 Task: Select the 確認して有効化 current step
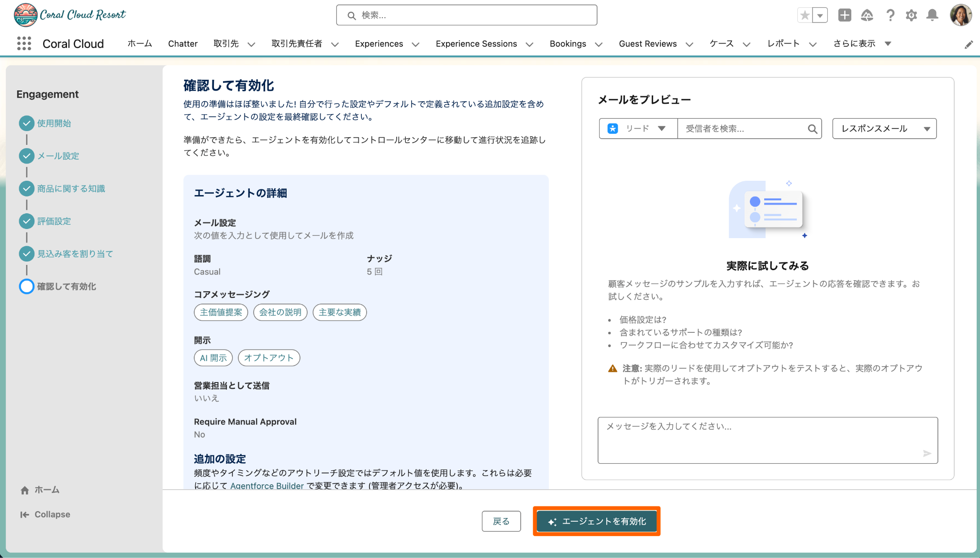(67, 286)
